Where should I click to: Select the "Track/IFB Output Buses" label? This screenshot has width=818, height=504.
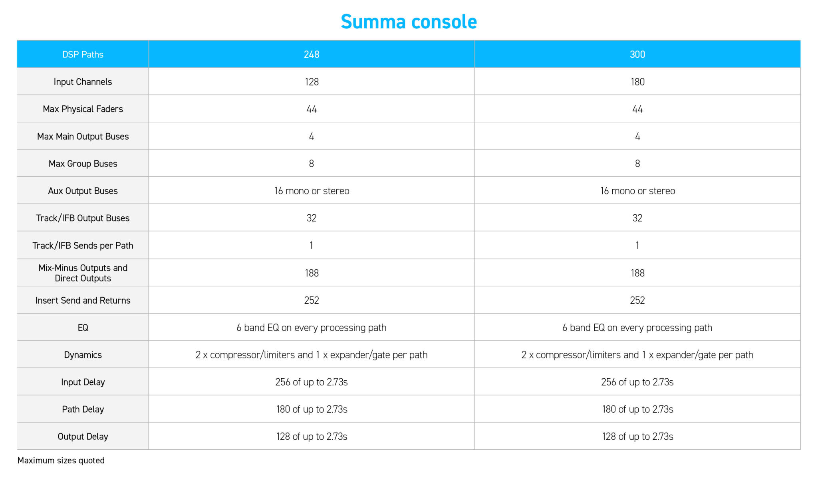pyautogui.click(x=83, y=218)
